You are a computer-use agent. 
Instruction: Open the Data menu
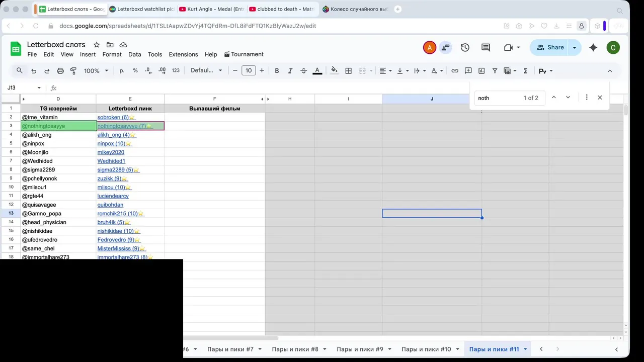(134, 54)
